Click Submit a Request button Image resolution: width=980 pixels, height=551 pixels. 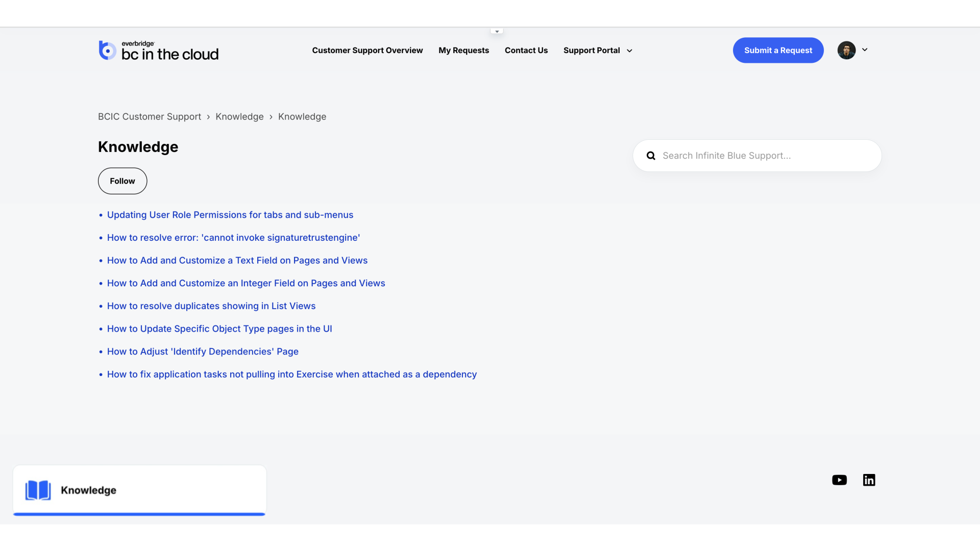point(778,50)
